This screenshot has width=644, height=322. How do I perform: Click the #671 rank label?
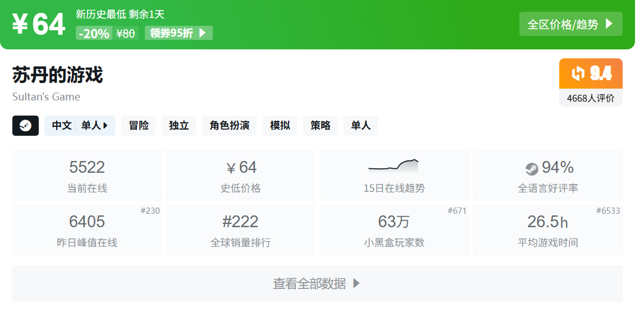tap(457, 211)
